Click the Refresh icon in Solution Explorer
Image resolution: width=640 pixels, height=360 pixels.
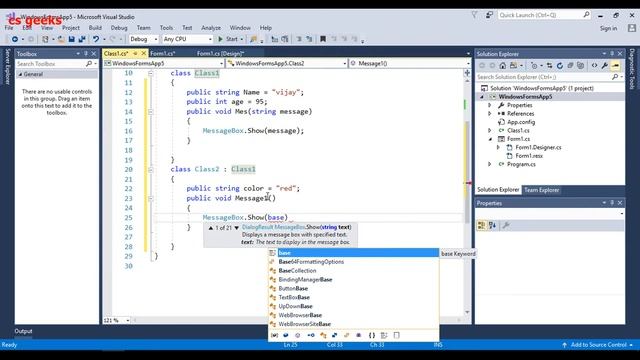[560, 66]
